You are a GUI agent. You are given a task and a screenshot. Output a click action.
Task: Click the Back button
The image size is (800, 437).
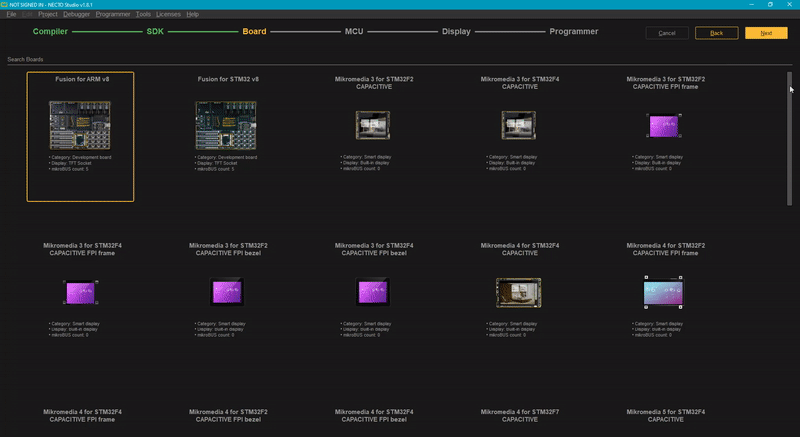click(x=716, y=33)
